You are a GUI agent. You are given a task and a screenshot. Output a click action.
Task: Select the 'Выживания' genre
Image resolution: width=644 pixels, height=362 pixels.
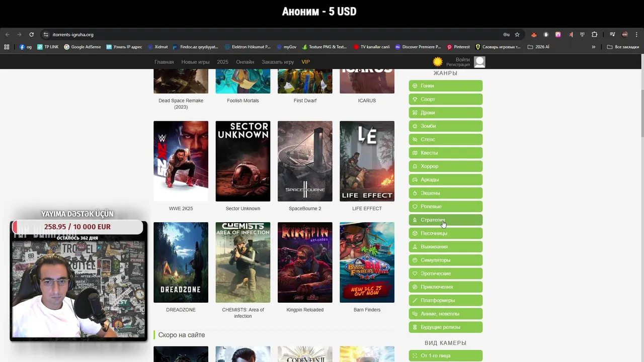(x=445, y=247)
